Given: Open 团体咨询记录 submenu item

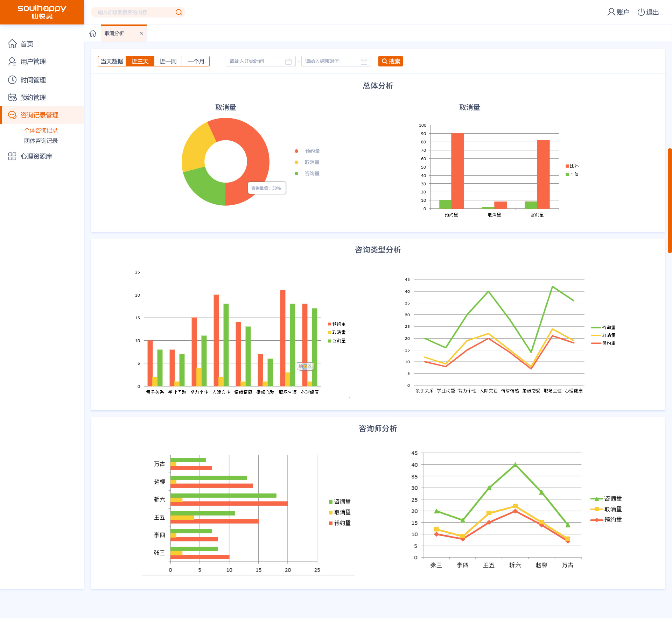Looking at the screenshot, I should [41, 141].
